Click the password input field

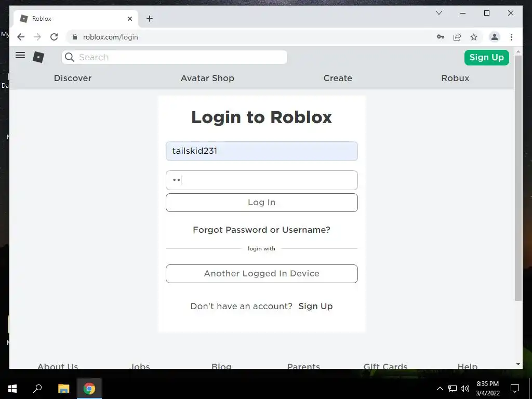coord(262,180)
